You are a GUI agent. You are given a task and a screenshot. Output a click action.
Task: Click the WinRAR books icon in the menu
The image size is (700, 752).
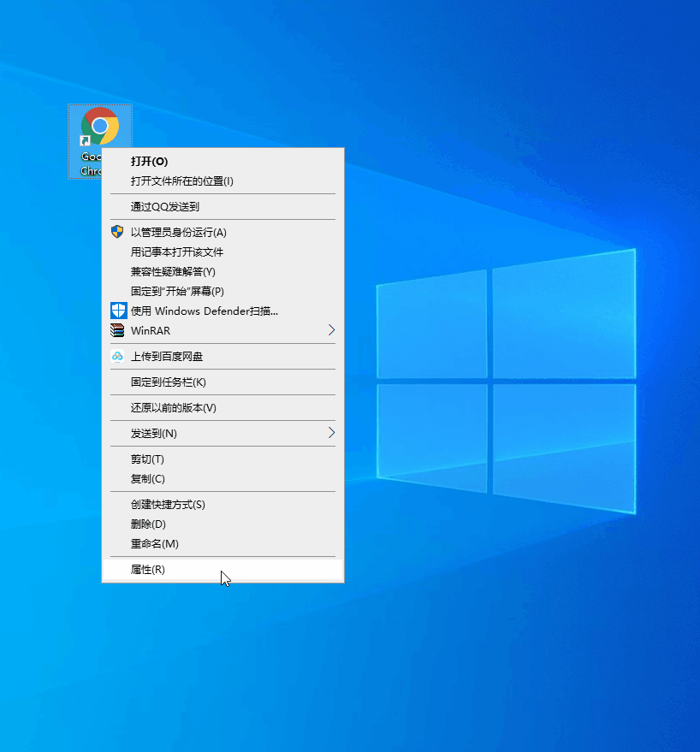(x=118, y=330)
